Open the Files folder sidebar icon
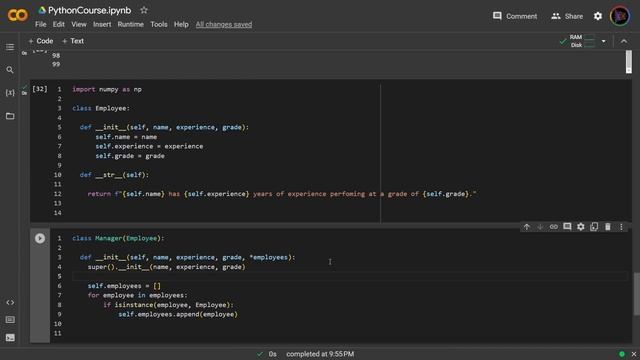The height and width of the screenshot is (360, 640). point(10,116)
